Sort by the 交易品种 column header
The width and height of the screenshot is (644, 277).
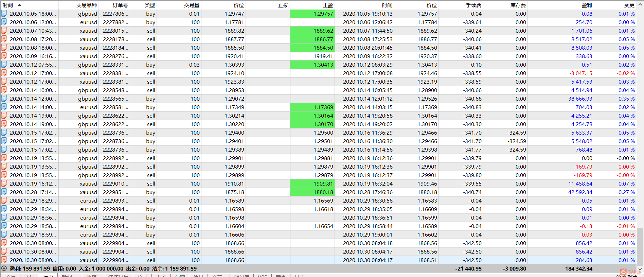pyautogui.click(x=87, y=5)
